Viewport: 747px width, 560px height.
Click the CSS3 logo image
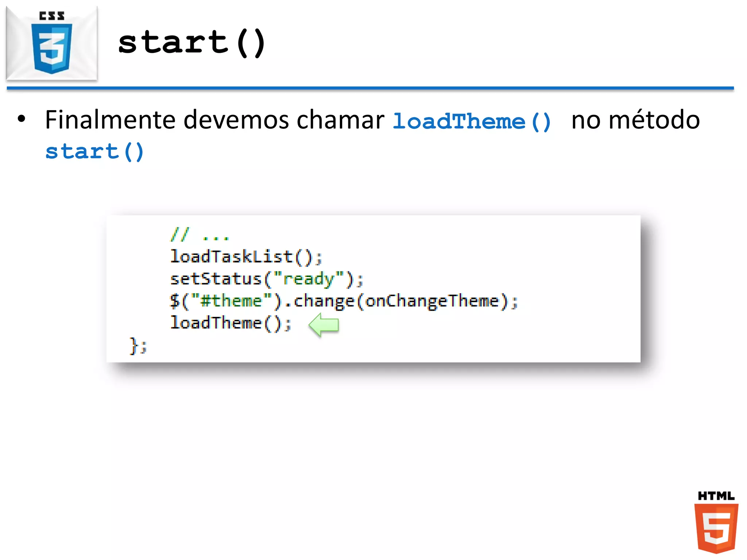click(52, 43)
